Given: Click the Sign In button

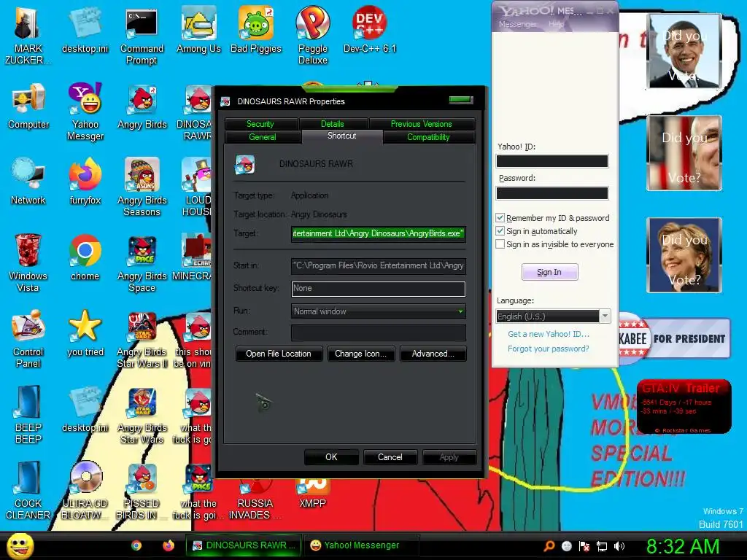Looking at the screenshot, I should pos(550,273).
